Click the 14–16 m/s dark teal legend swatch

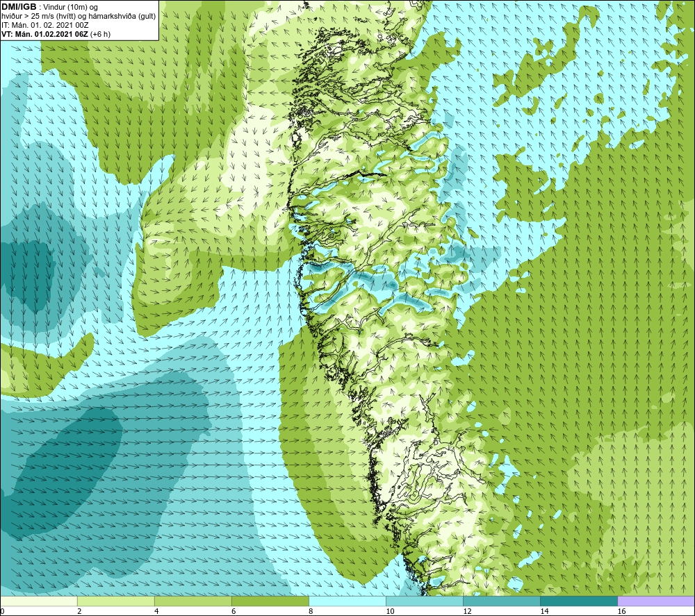pos(579,601)
